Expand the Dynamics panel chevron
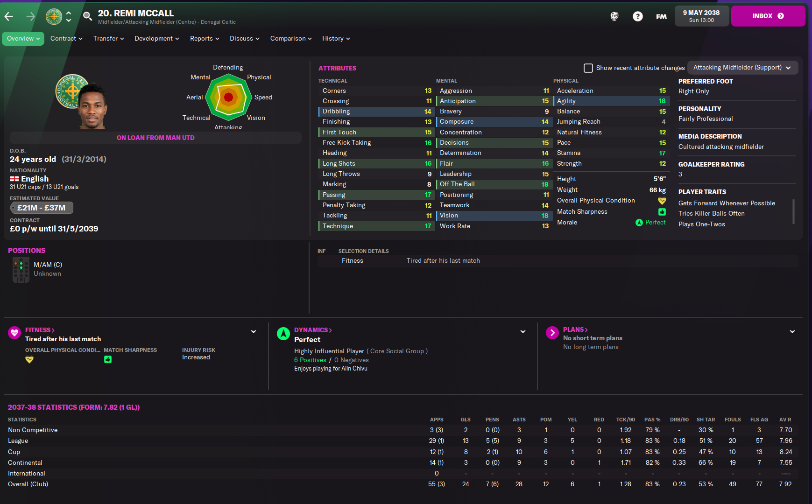 (x=523, y=332)
